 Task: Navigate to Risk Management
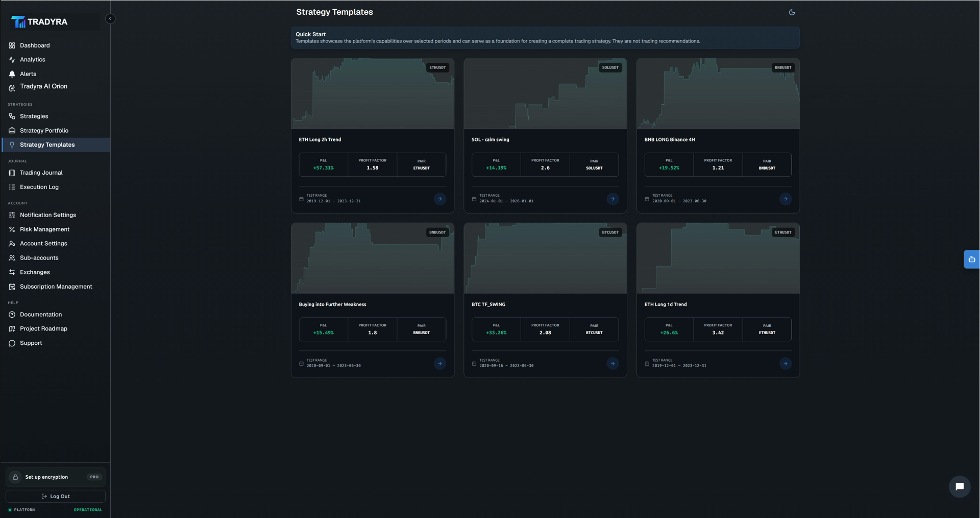point(56,229)
